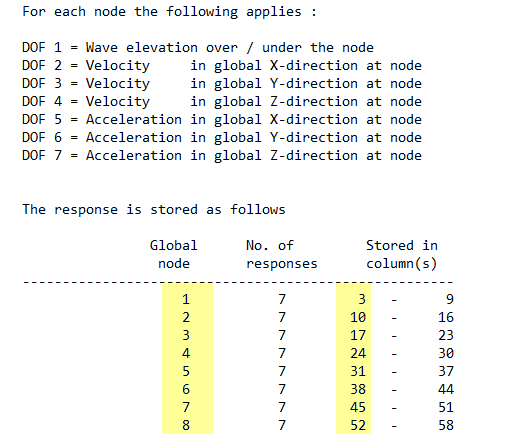Click the 'DOF 3 = Velocity' Y-direction line
Image resolution: width=526 pixels, height=434 pixels.
click(222, 84)
